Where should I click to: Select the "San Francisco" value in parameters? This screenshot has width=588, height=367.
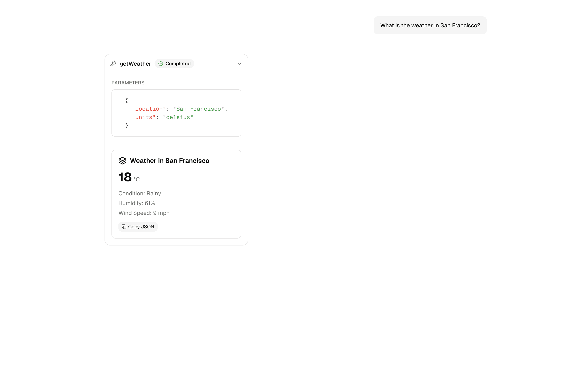198,109
